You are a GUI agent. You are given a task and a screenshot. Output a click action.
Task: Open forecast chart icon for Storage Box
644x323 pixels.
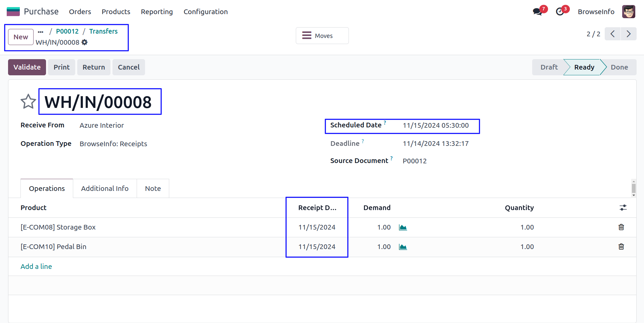(403, 228)
